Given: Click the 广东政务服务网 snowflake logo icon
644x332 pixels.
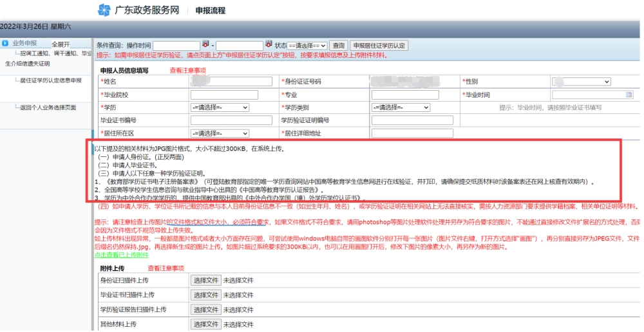Looking at the screenshot, I should coord(104,10).
